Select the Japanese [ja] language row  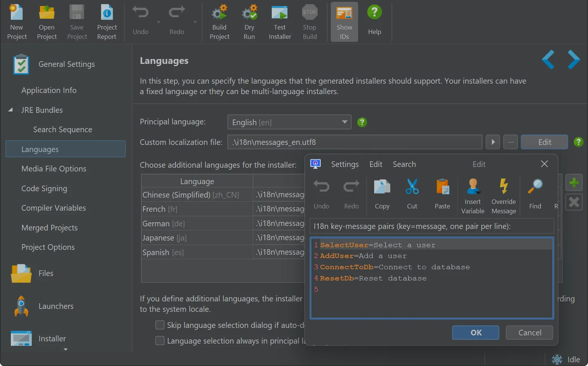223,238
